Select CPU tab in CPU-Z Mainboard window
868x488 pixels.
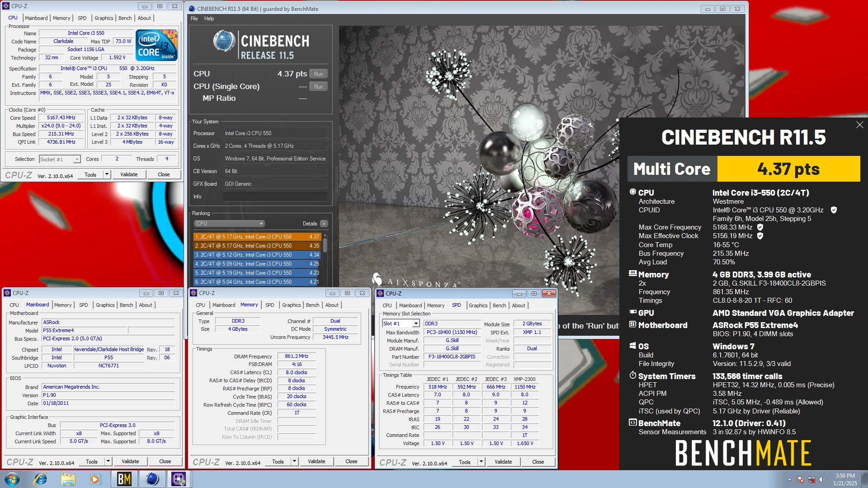(14, 305)
